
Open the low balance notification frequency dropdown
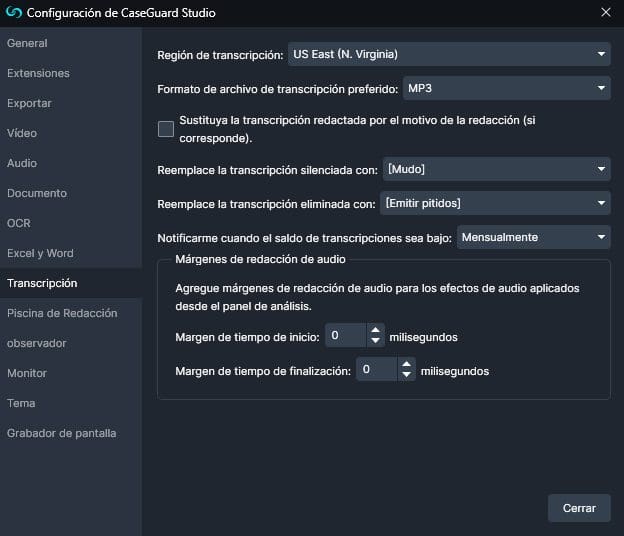(x=533, y=237)
